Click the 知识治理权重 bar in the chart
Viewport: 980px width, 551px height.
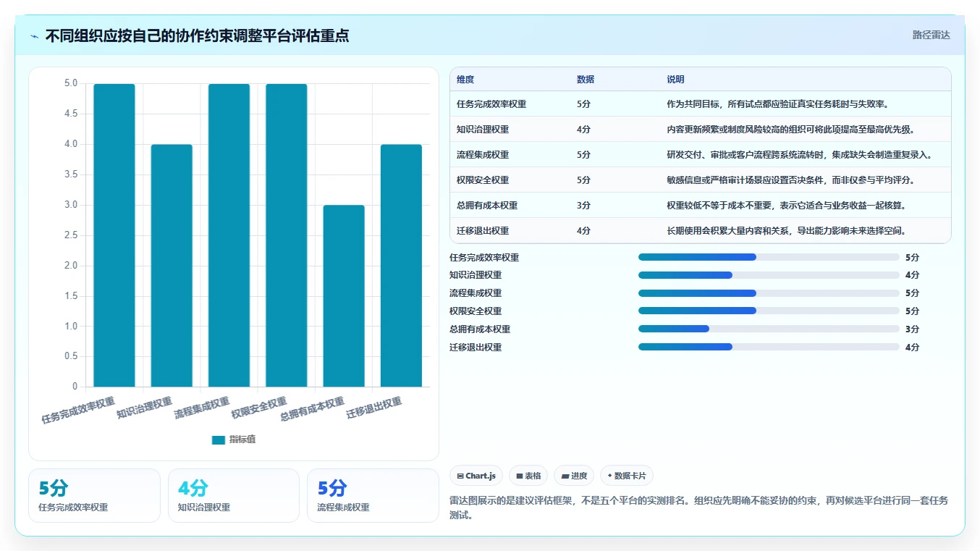click(x=172, y=266)
